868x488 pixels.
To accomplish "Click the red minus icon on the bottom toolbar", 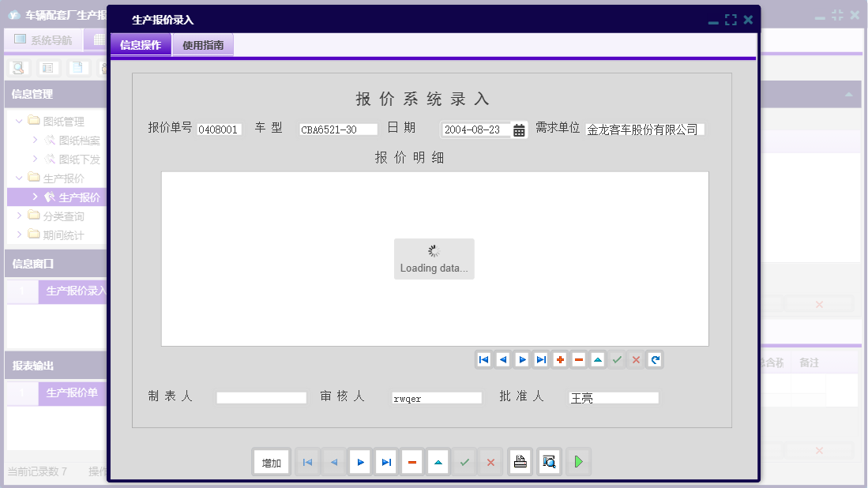I will point(411,462).
